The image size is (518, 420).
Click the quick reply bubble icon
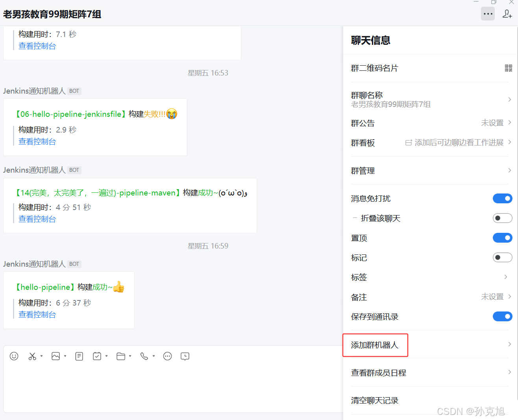[185, 356]
